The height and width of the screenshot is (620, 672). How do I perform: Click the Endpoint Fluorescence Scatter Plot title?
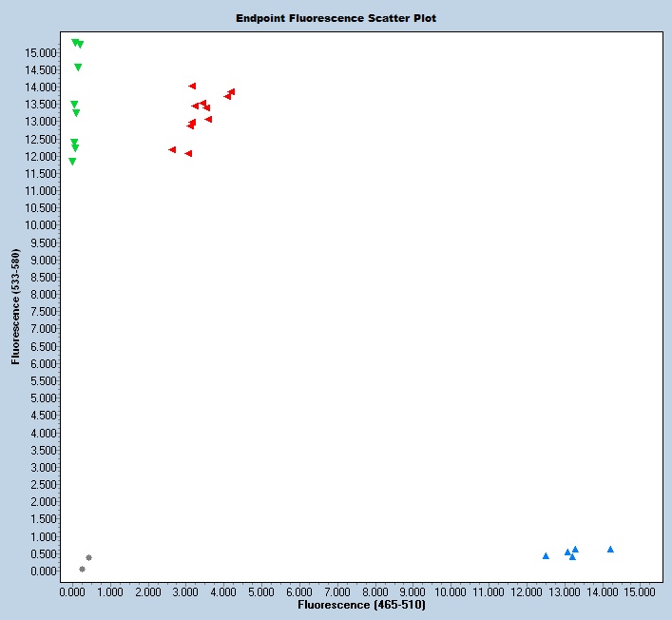click(336, 18)
